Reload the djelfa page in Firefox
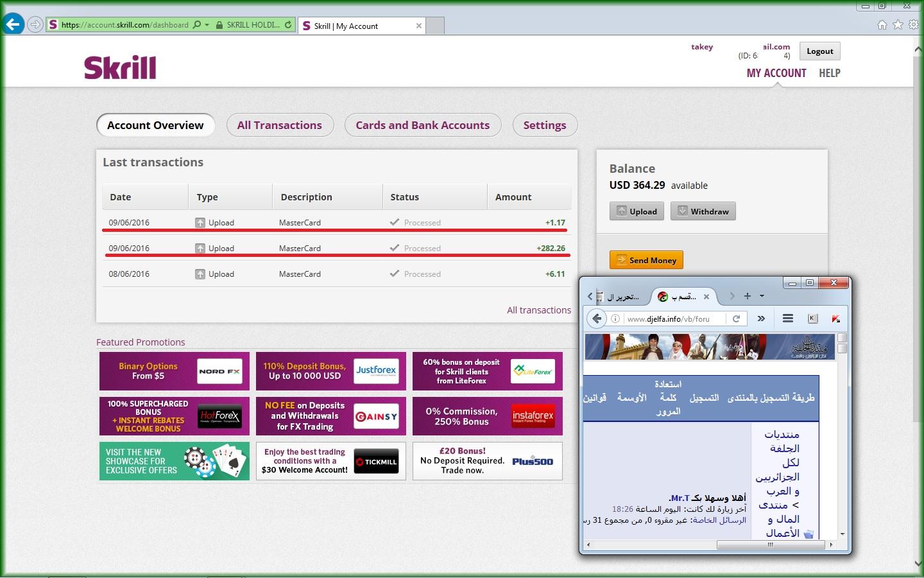The image size is (924, 578). (x=737, y=319)
